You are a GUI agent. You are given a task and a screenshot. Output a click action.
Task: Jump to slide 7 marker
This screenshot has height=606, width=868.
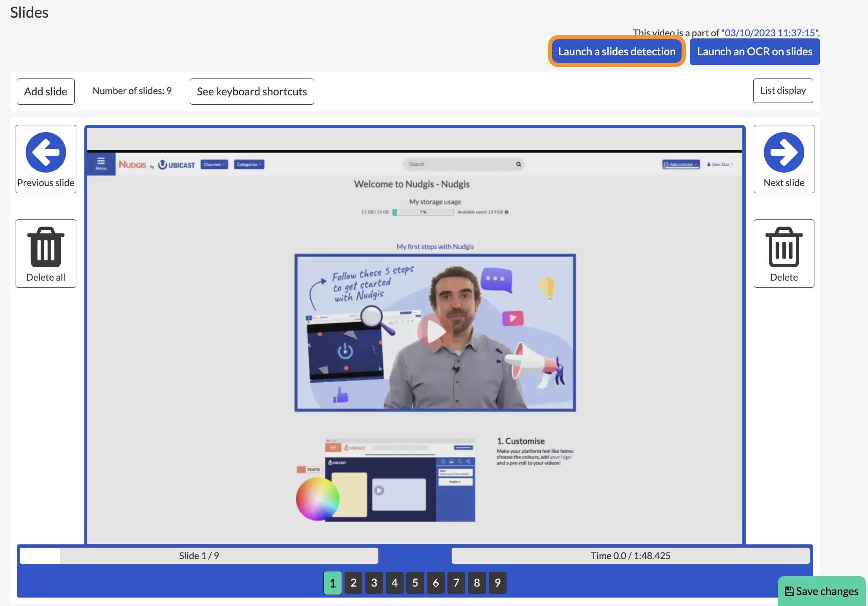click(x=456, y=583)
